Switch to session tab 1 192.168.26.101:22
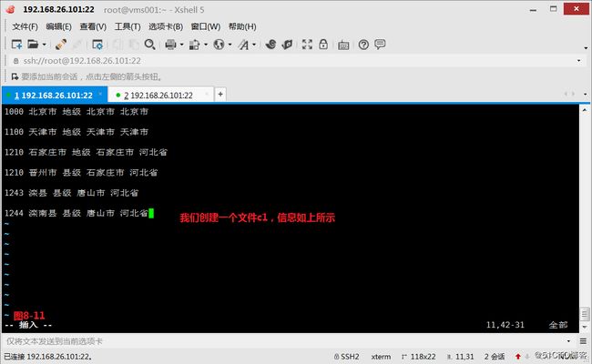 (55, 95)
